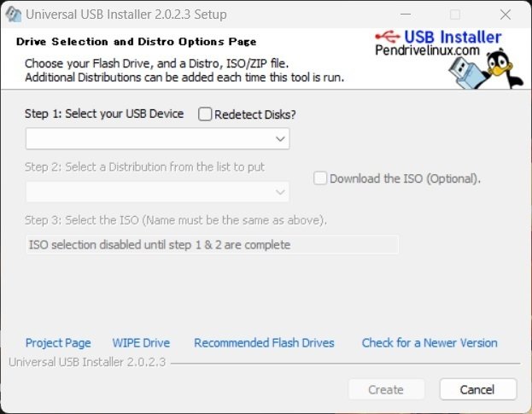
Task: Click the Step 2: Select a Distribution label
Action: [x=144, y=167]
